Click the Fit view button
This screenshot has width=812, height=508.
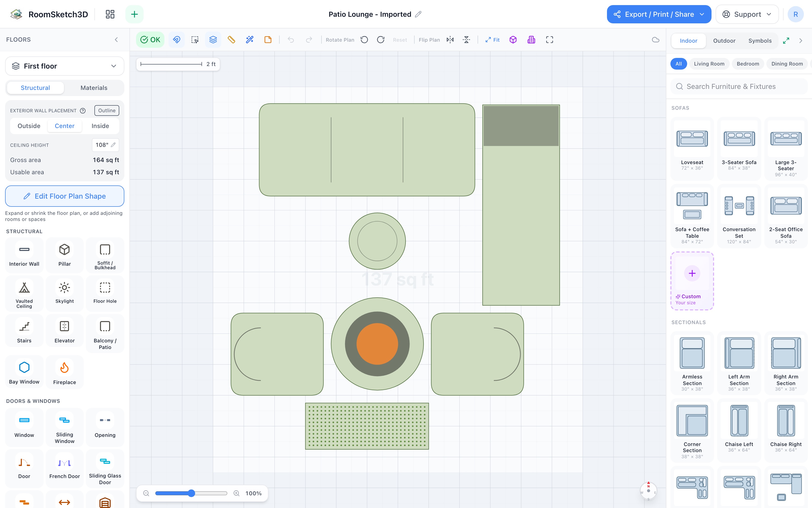[x=492, y=40]
